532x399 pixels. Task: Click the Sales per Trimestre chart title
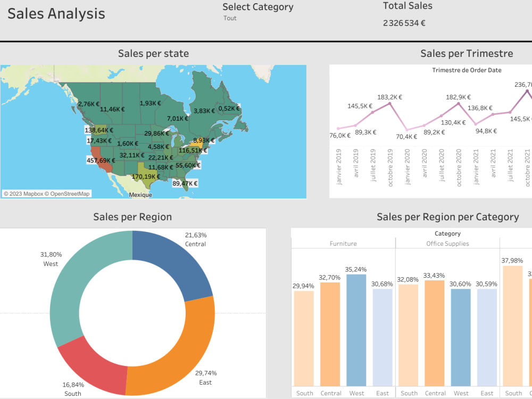[x=467, y=53]
